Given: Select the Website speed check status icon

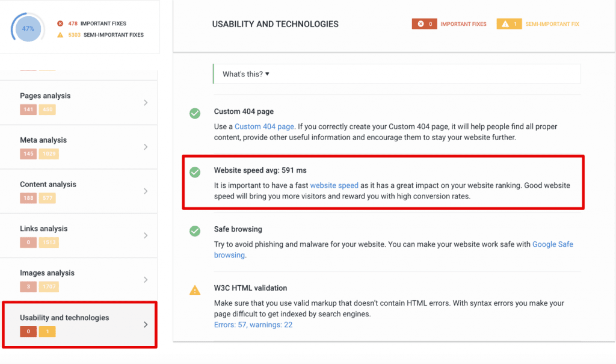Looking at the screenshot, I should [x=195, y=171].
